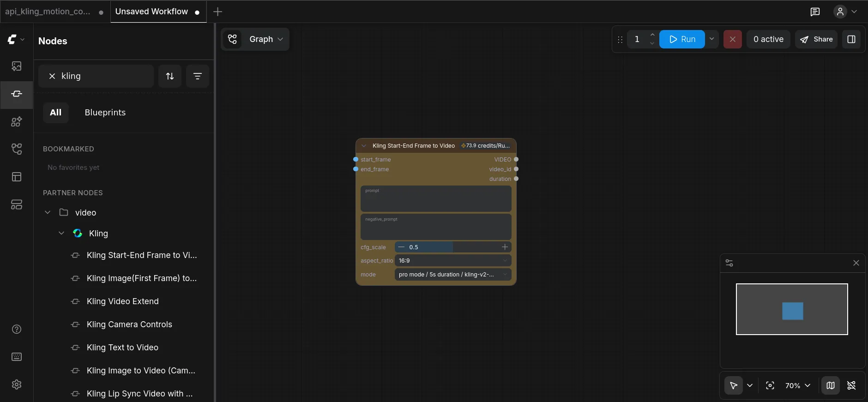
Task: Click the prompt text field
Action: click(436, 199)
